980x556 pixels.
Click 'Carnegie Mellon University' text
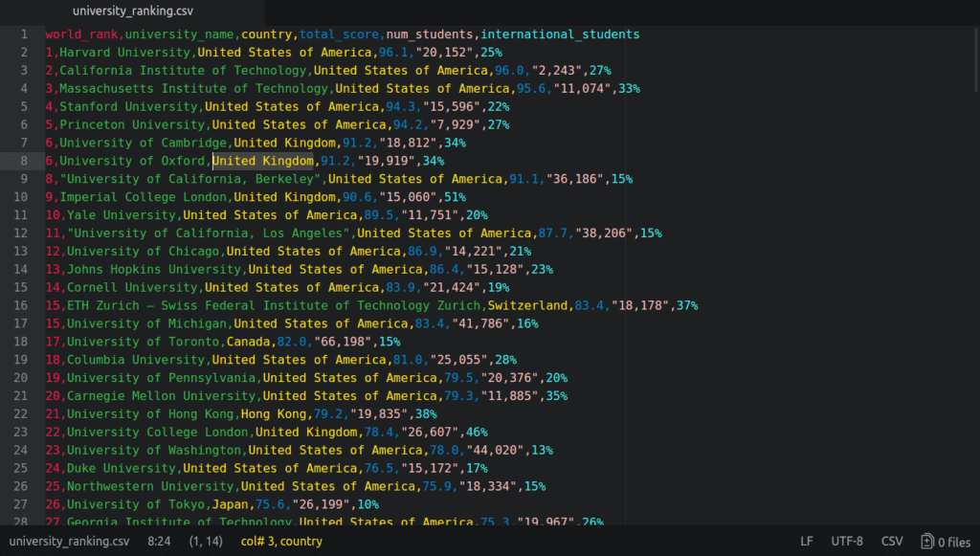161,397
